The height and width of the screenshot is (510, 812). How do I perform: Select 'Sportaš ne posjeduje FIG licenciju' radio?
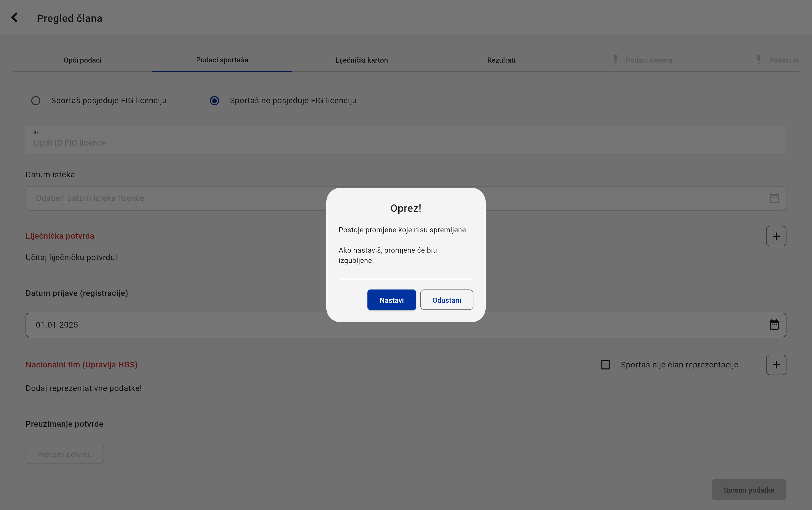click(214, 101)
